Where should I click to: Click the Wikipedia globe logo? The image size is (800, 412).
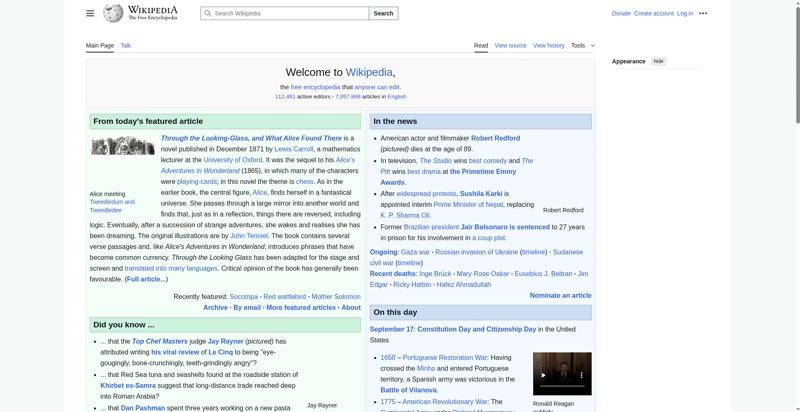(113, 13)
